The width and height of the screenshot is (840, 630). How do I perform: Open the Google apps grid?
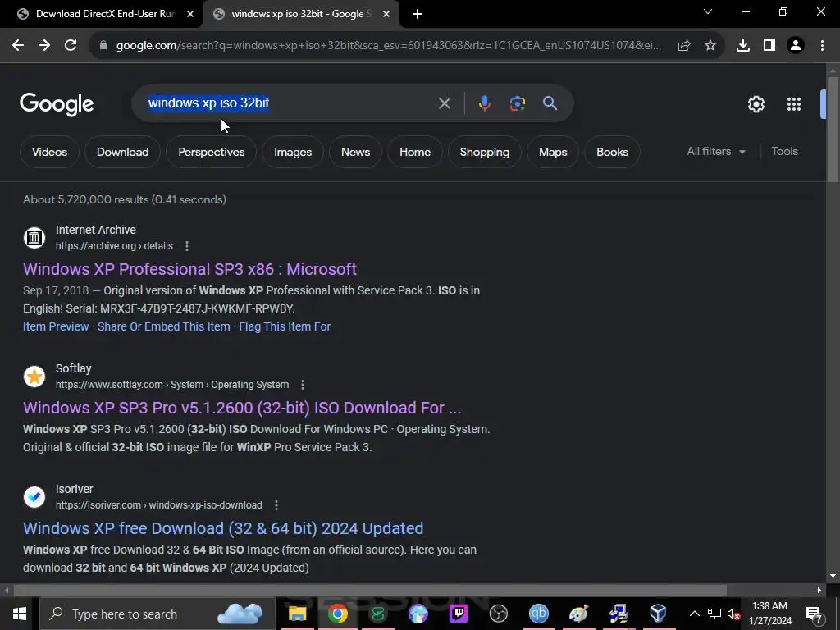[x=794, y=104]
